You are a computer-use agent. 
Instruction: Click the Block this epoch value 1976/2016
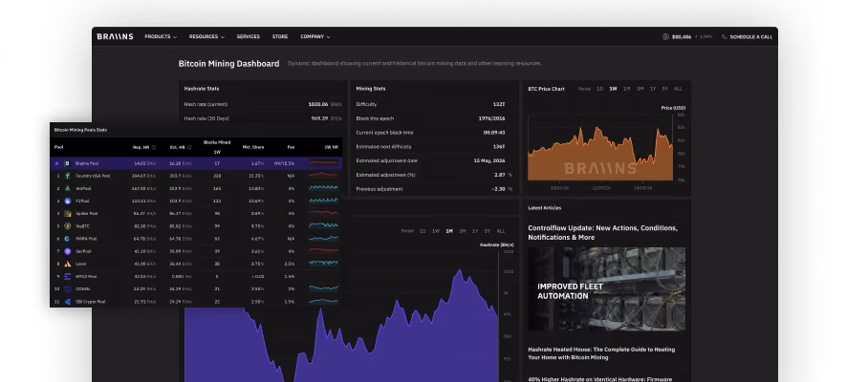click(491, 118)
